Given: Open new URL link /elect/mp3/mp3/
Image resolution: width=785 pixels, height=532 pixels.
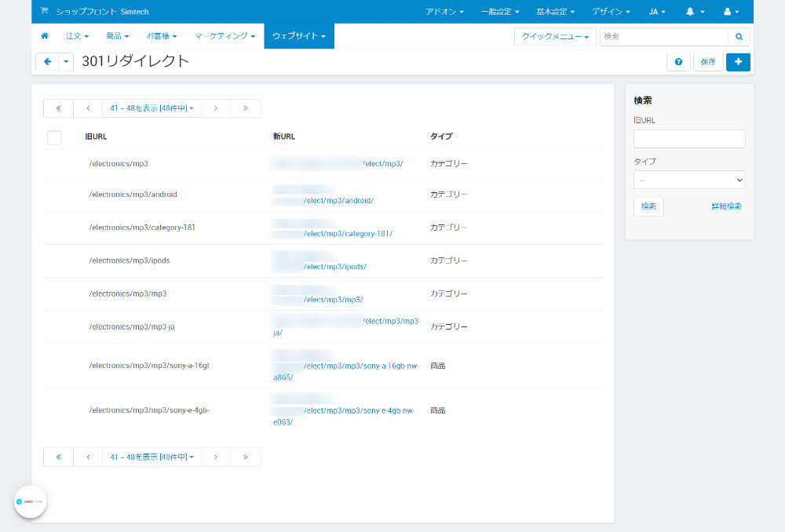Looking at the screenshot, I should [x=333, y=299].
